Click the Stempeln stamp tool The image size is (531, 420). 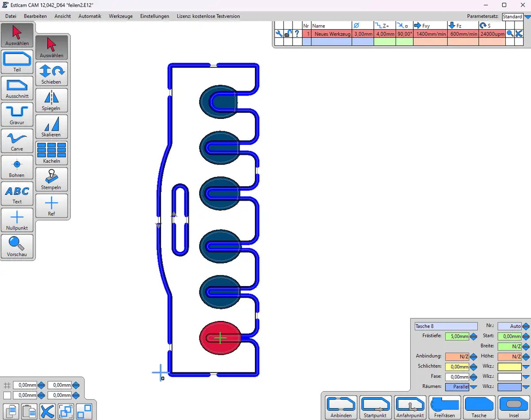pyautogui.click(x=51, y=179)
